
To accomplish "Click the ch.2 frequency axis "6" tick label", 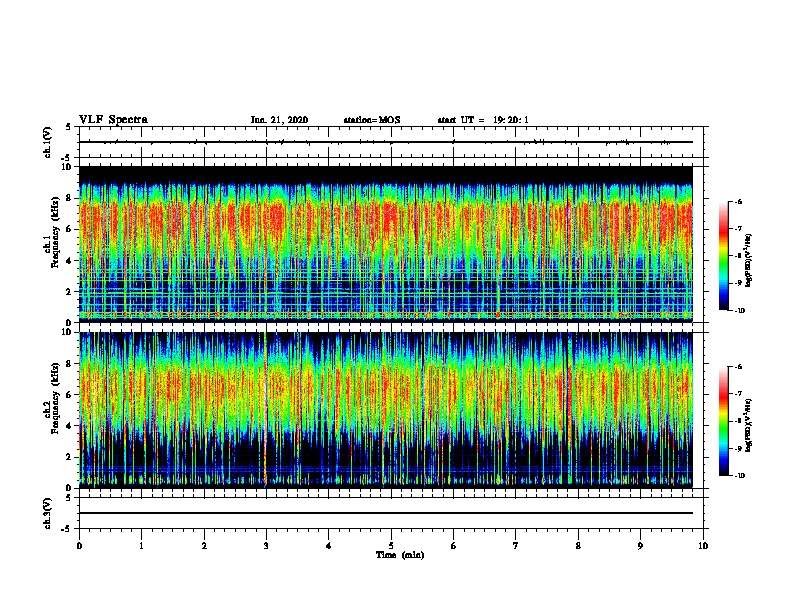I will 70,395.
